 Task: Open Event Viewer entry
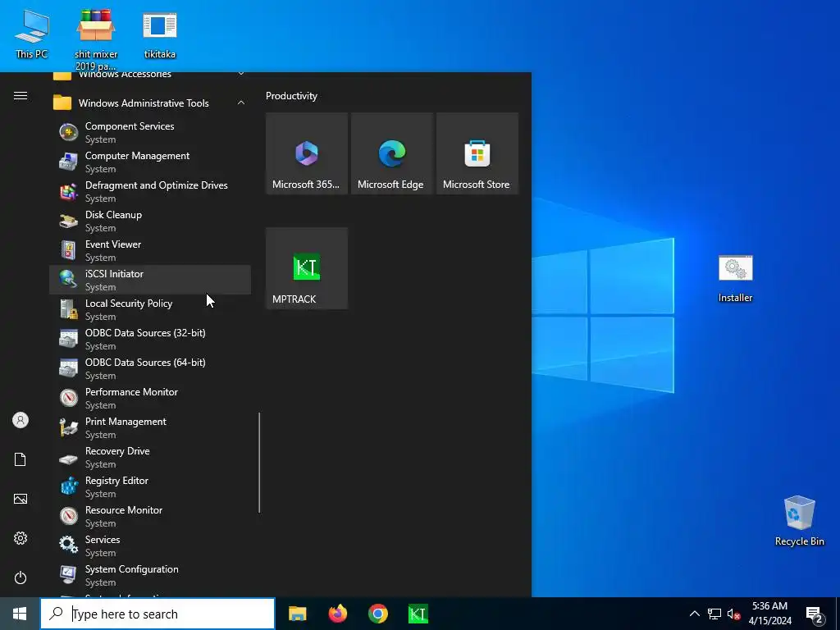150,250
